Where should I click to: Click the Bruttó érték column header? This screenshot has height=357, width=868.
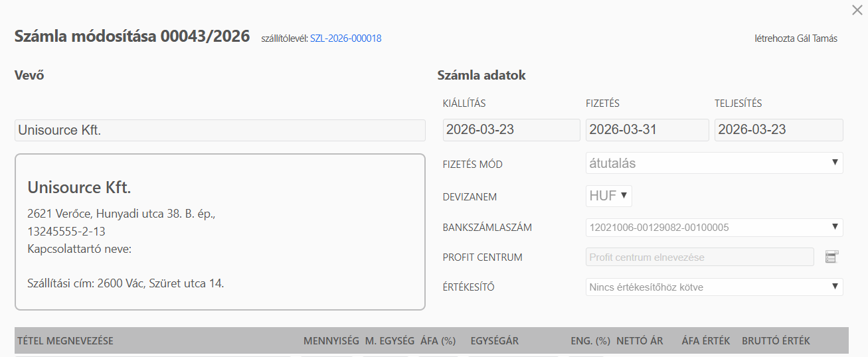tap(776, 341)
